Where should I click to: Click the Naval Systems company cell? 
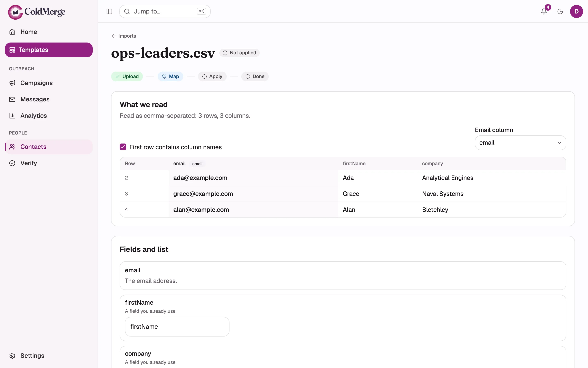(443, 194)
